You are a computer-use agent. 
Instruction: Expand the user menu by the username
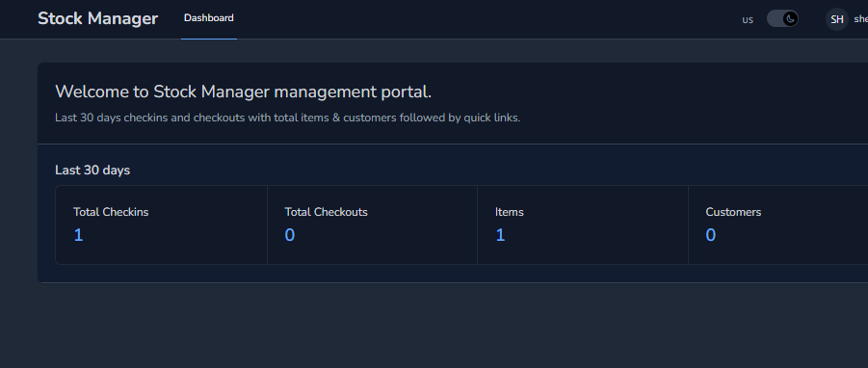tap(861, 19)
